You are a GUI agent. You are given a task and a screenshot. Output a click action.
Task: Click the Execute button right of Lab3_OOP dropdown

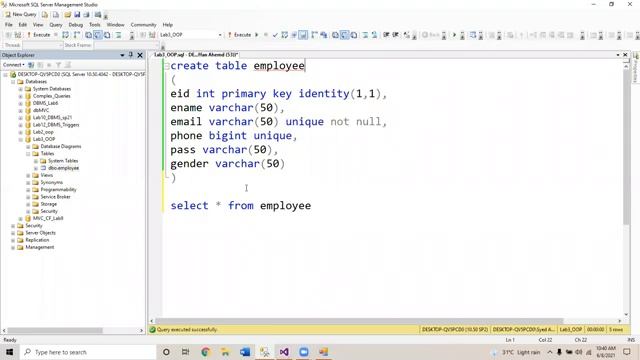240,35
